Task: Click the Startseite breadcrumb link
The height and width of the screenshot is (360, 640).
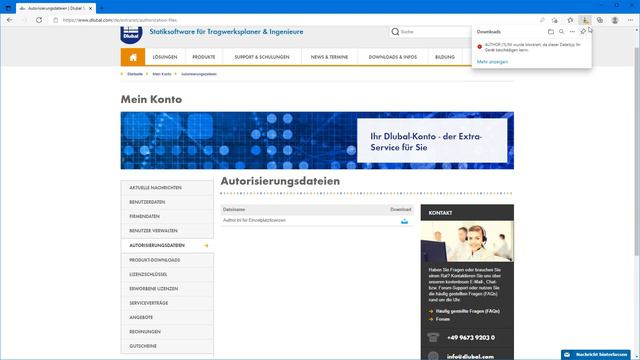Action: click(x=135, y=74)
